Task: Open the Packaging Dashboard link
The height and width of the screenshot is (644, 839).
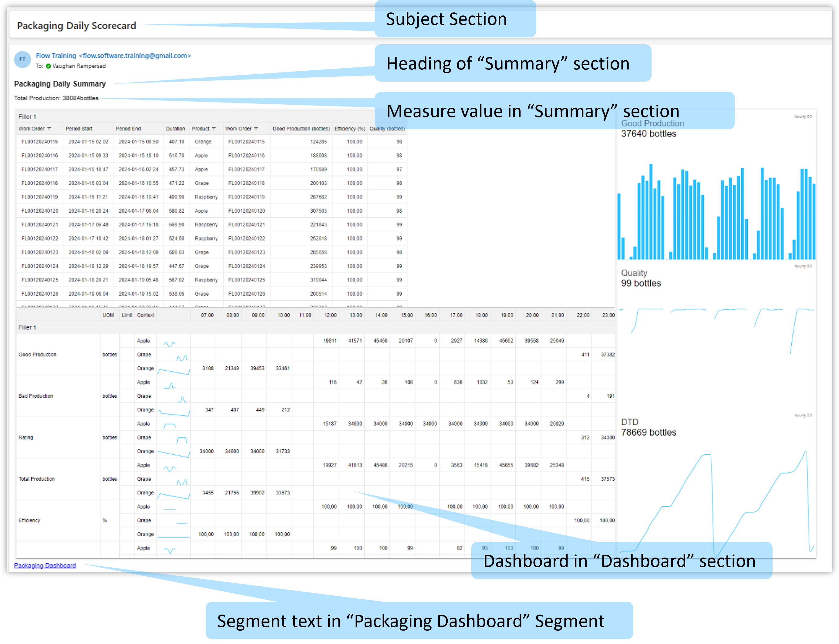Action: pos(45,565)
